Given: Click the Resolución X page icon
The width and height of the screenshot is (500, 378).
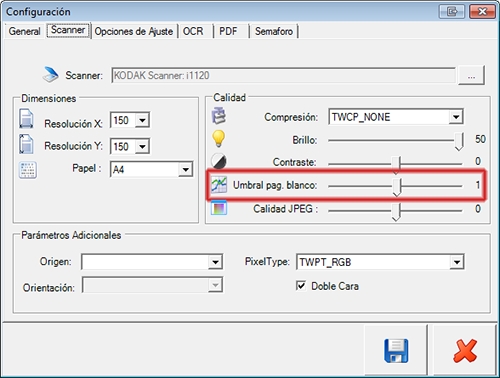Looking at the screenshot, I should pyautogui.click(x=26, y=119).
